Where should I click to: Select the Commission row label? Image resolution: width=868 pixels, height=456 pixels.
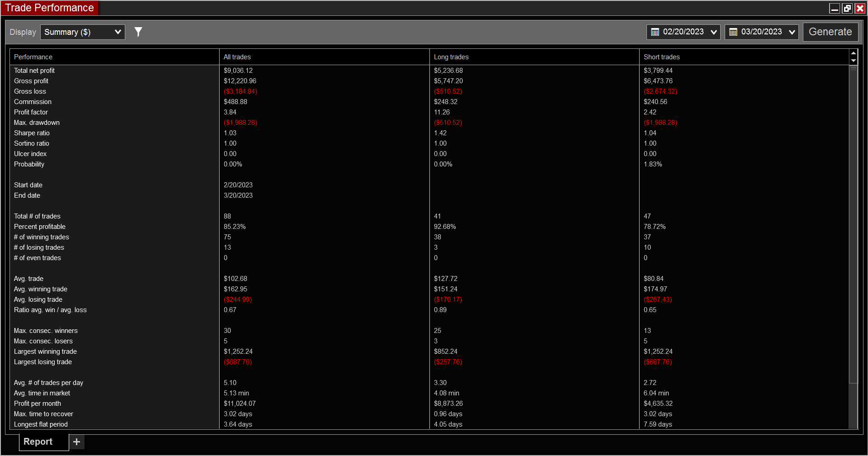33,102
